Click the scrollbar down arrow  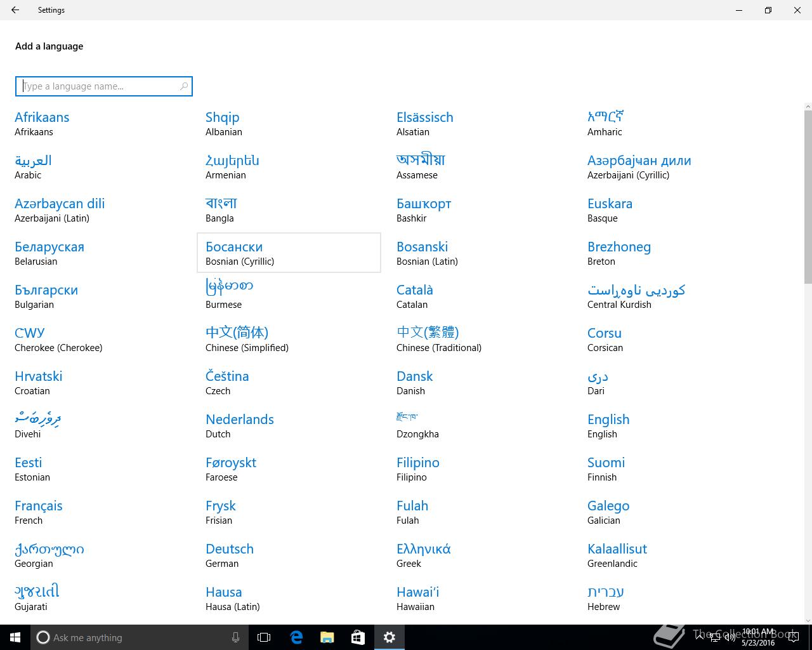[808, 620]
